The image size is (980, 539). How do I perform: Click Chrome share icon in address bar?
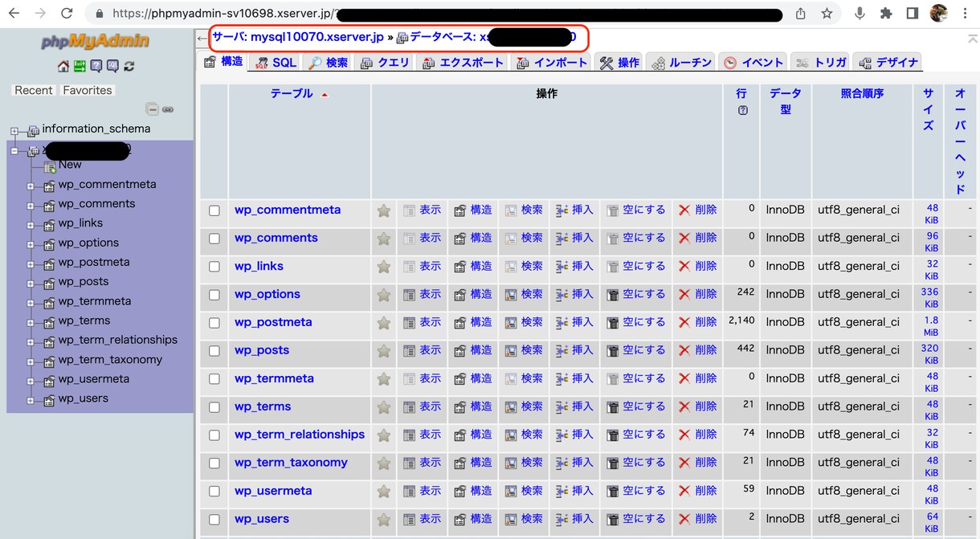click(801, 14)
